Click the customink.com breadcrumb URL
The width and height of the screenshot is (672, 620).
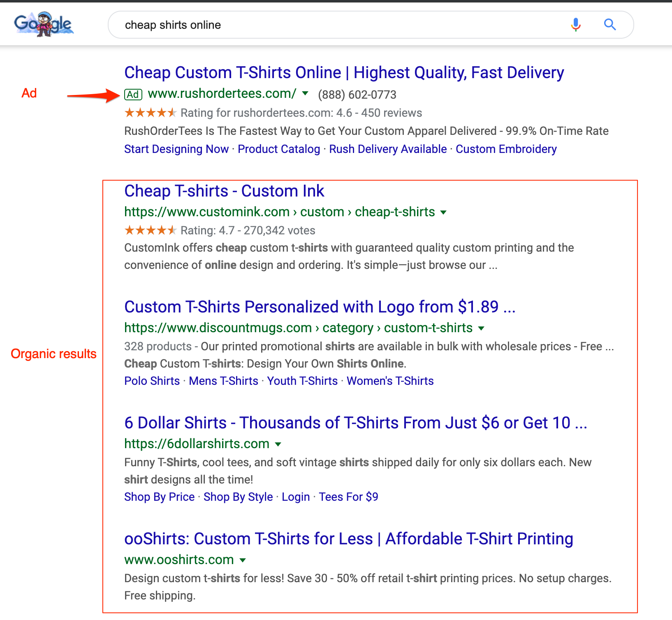tap(280, 212)
